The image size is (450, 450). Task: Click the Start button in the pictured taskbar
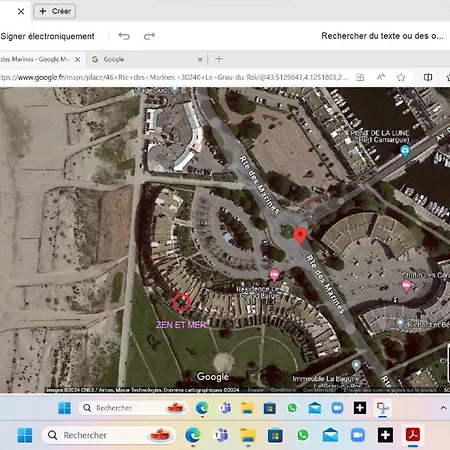click(64, 408)
